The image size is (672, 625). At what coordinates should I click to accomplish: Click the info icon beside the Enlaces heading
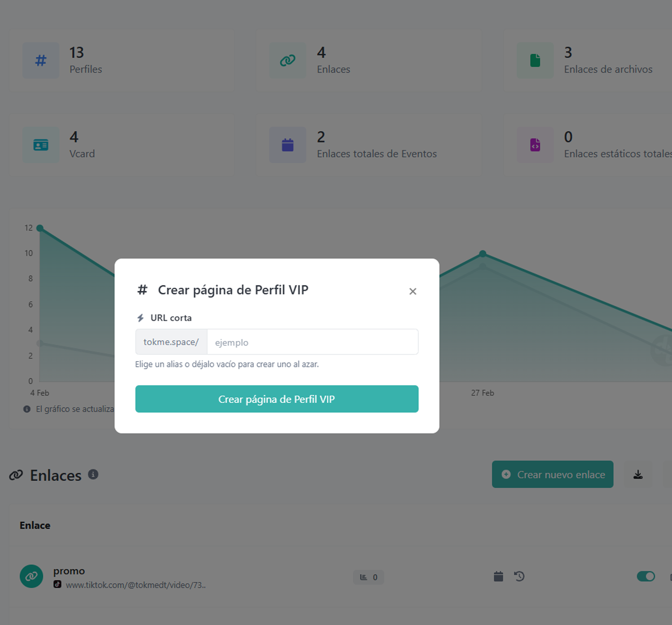click(x=93, y=474)
